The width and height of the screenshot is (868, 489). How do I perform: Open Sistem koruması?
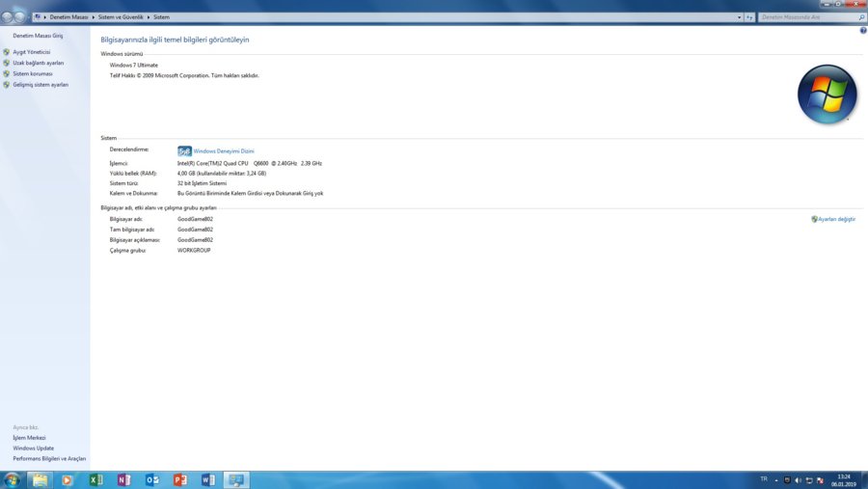pyautogui.click(x=33, y=73)
